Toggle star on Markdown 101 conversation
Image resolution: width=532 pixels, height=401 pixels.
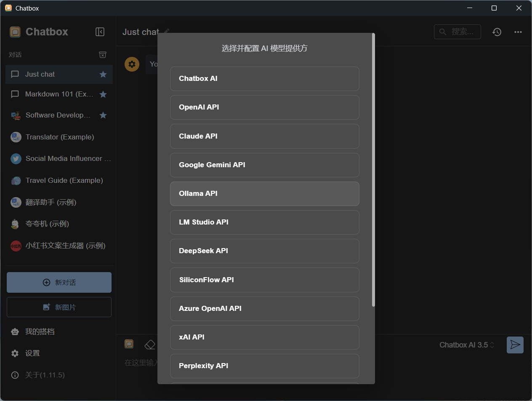[x=103, y=94]
